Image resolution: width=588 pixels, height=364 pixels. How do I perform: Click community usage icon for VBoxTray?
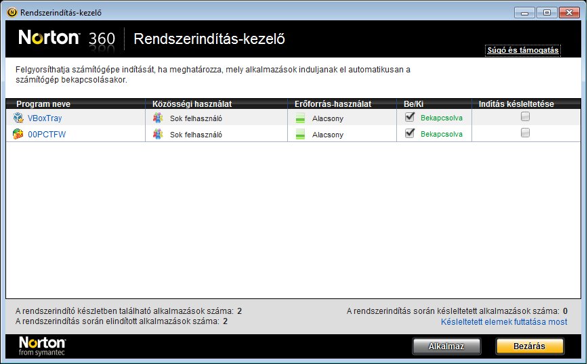coord(158,118)
